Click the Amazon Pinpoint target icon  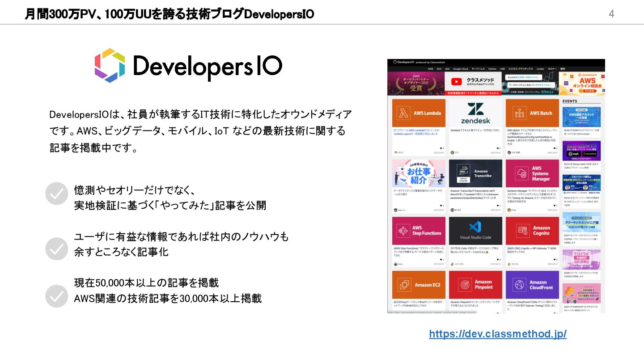(465, 285)
